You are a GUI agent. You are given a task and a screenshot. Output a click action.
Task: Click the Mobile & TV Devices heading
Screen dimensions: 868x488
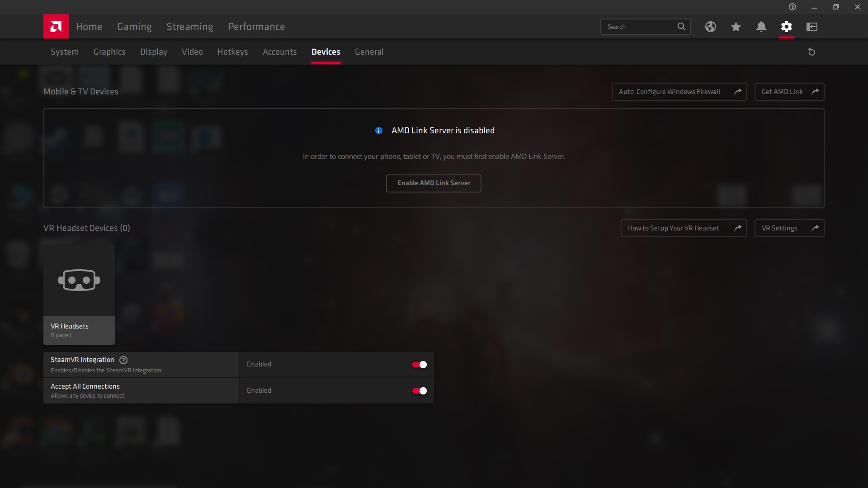pyautogui.click(x=81, y=92)
